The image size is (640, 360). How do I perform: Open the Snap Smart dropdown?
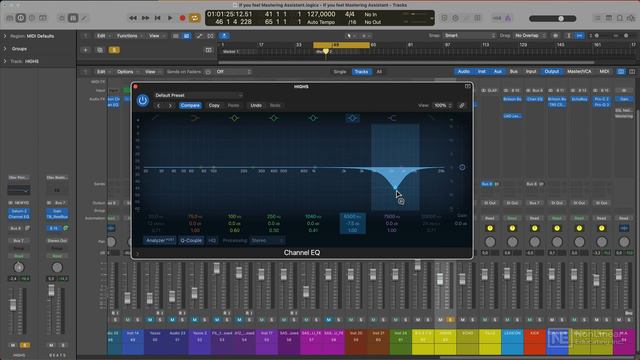(469, 36)
